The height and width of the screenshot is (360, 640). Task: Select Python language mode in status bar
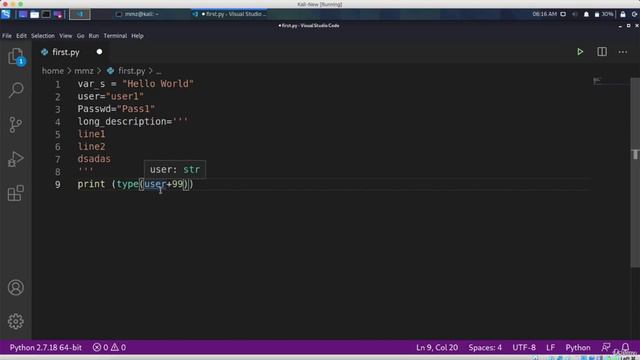coord(578,347)
